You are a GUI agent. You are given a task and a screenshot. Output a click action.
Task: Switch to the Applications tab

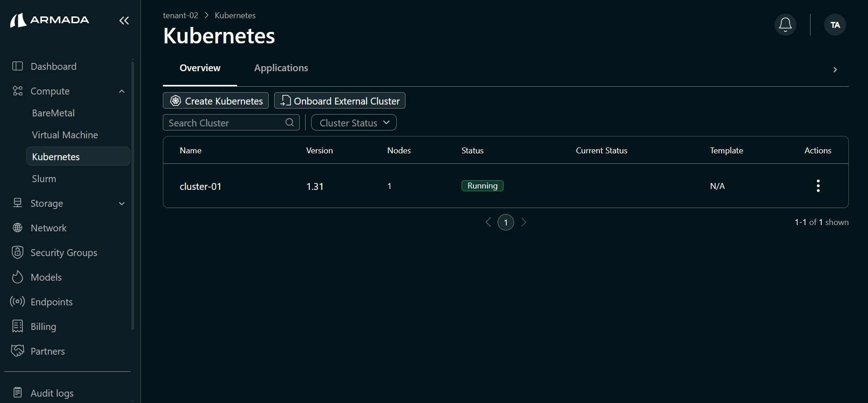281,68
